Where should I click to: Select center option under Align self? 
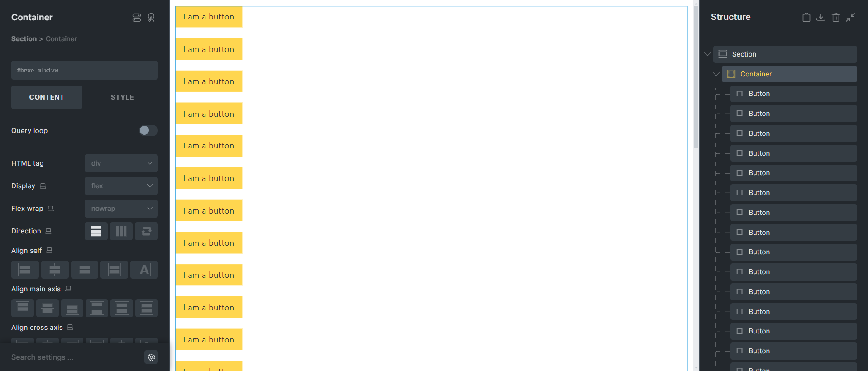pyautogui.click(x=55, y=270)
